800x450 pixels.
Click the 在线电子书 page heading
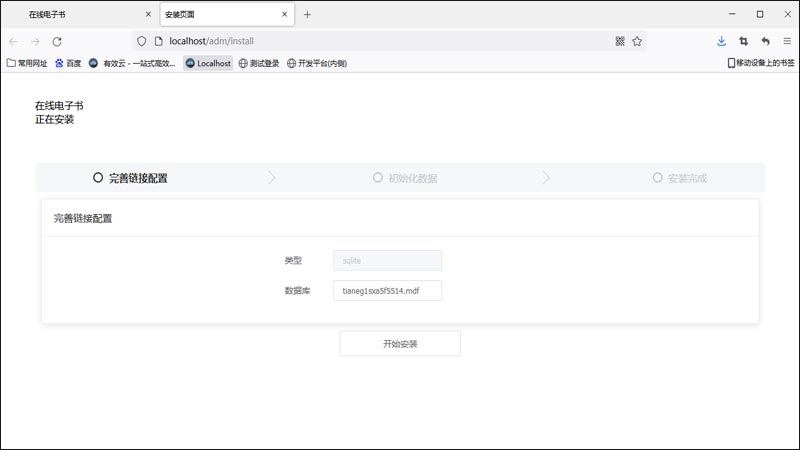coord(59,106)
